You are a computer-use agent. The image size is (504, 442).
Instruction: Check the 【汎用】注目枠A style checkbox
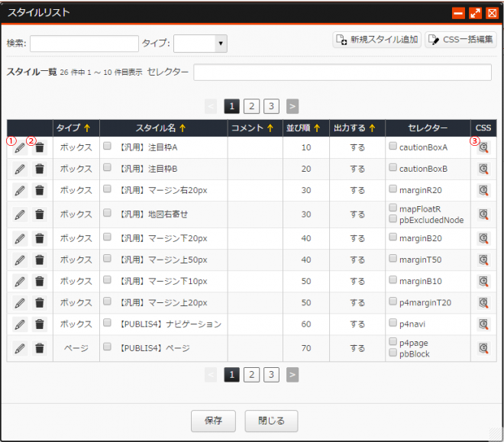(x=107, y=146)
